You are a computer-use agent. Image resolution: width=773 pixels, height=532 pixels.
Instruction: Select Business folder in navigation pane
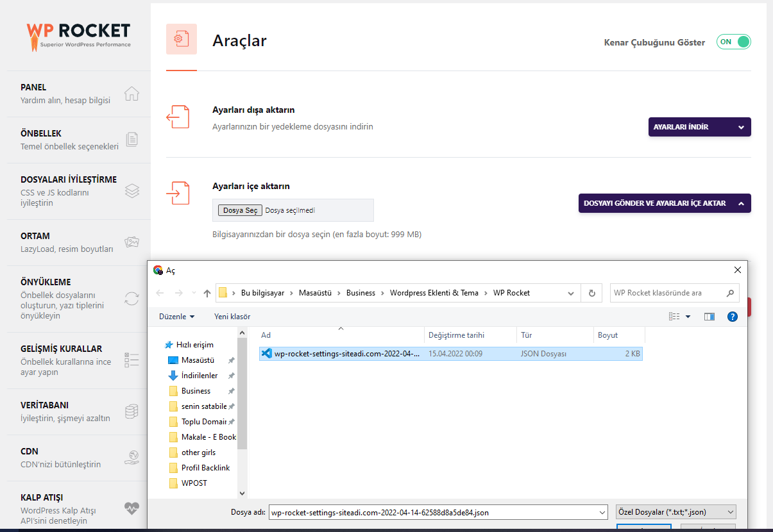click(196, 391)
